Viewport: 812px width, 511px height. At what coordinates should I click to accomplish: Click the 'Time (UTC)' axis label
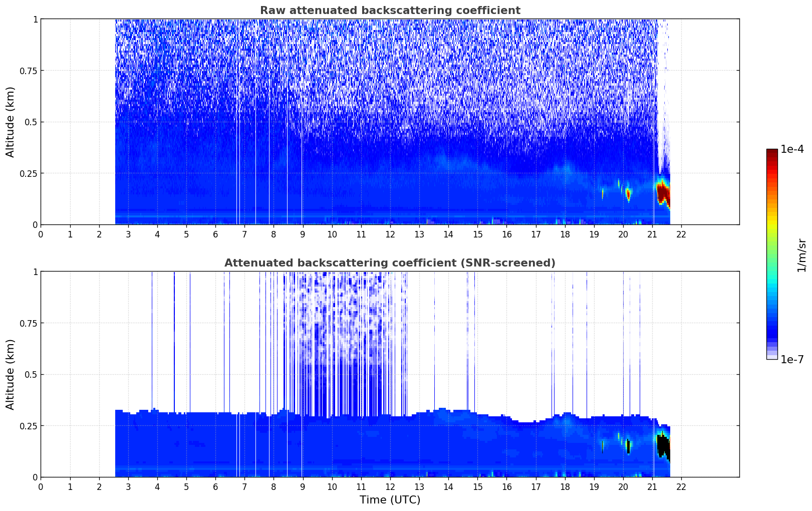[390, 500]
